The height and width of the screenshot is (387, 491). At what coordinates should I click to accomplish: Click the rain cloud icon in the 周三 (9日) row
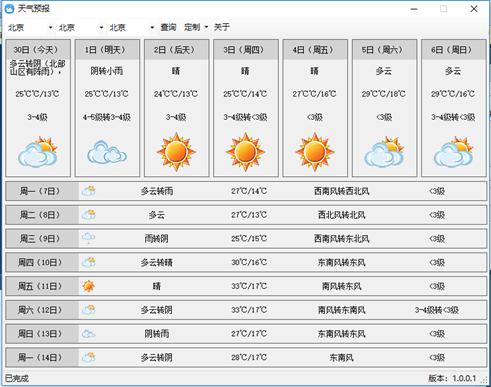click(89, 238)
